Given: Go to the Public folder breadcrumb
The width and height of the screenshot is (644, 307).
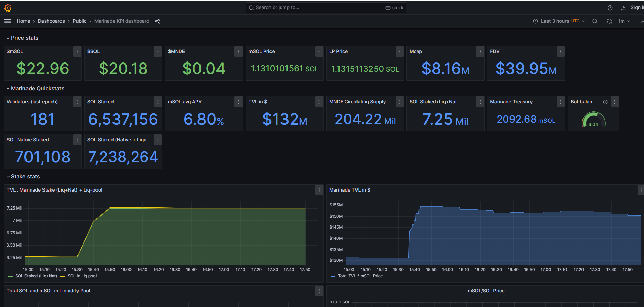Looking at the screenshot, I should pos(80,21).
